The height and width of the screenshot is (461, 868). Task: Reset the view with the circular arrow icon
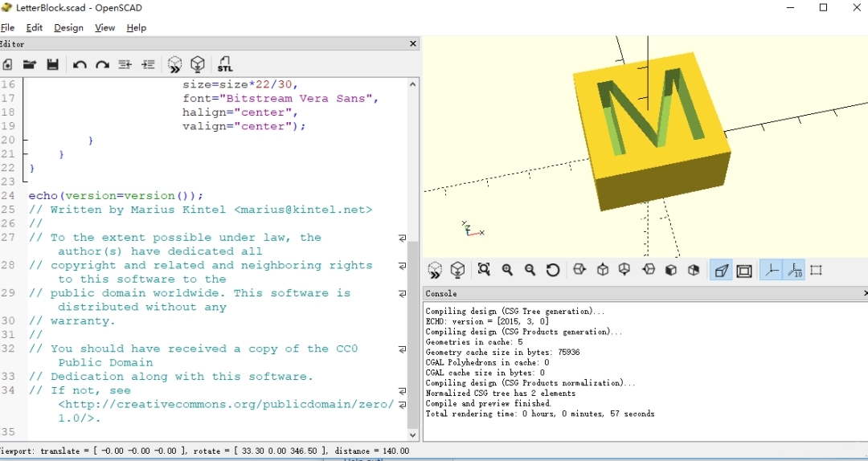pos(552,270)
